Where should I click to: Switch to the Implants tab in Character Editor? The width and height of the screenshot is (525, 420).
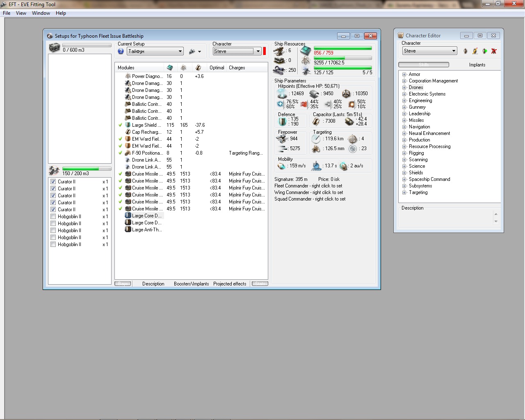click(477, 65)
